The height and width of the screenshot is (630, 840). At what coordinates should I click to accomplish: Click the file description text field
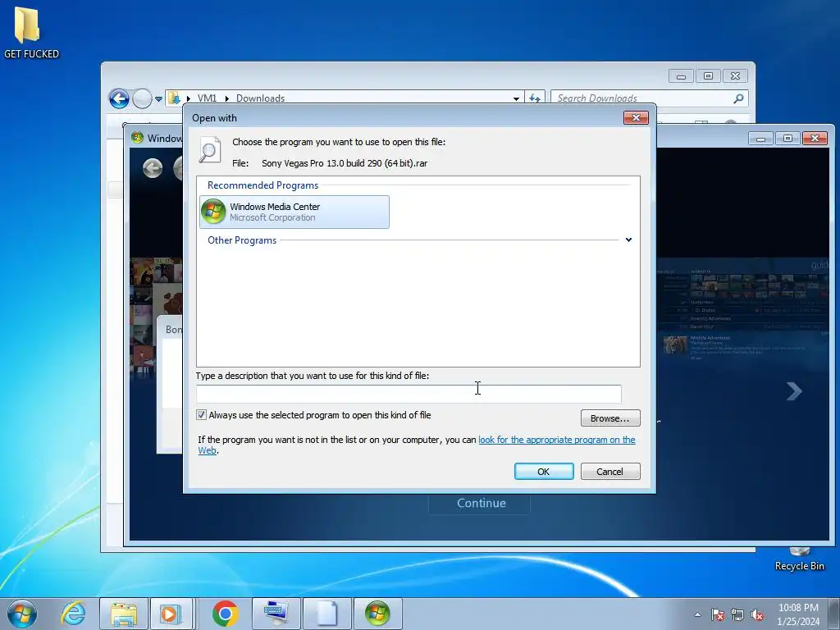pyautogui.click(x=409, y=394)
